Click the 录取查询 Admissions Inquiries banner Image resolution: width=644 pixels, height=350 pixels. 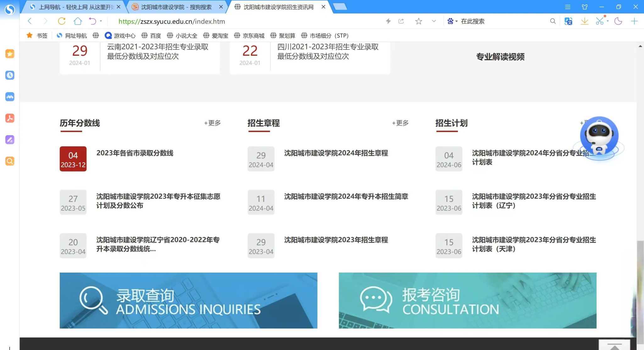188,300
